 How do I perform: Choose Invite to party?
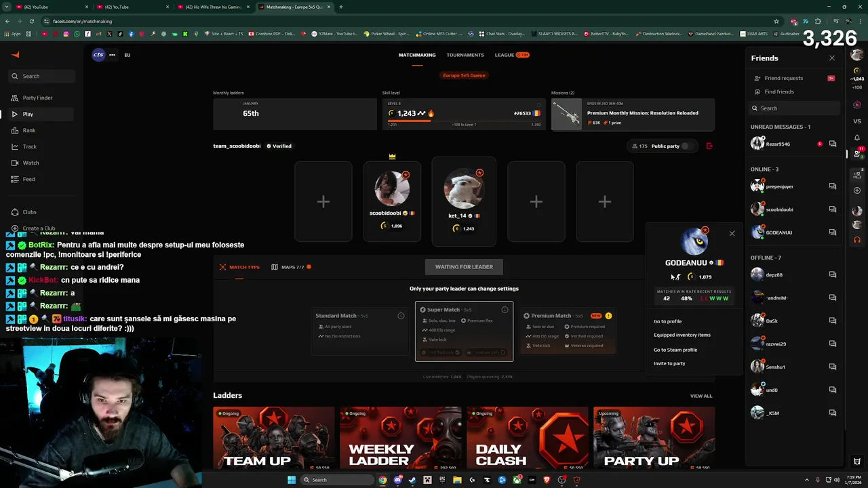pyautogui.click(x=669, y=363)
